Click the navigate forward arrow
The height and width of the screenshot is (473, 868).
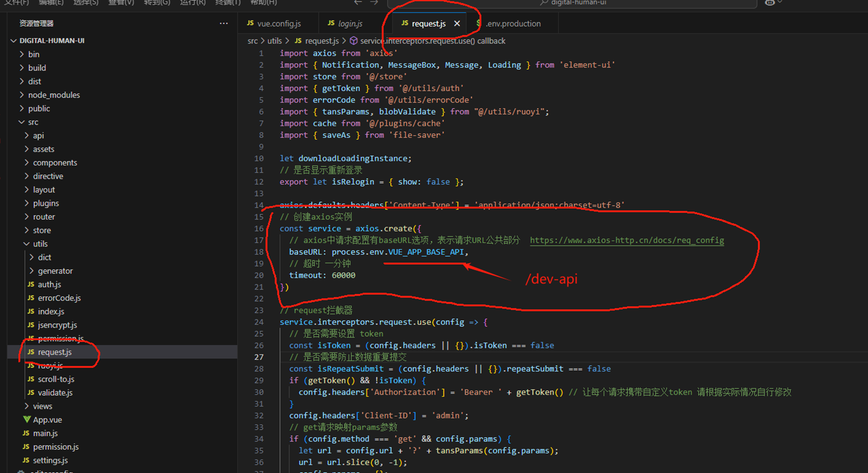(374, 3)
